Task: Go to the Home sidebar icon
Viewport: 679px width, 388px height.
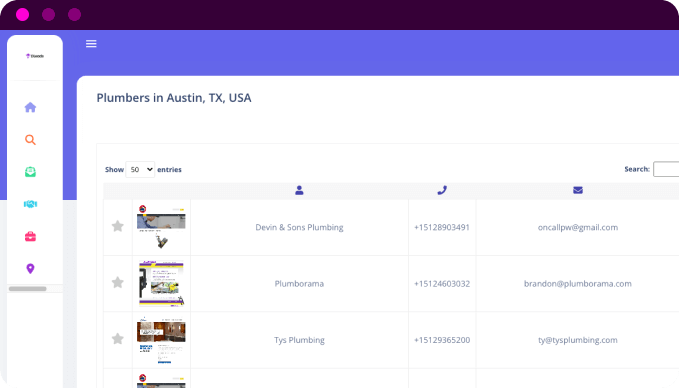Action: click(x=30, y=107)
